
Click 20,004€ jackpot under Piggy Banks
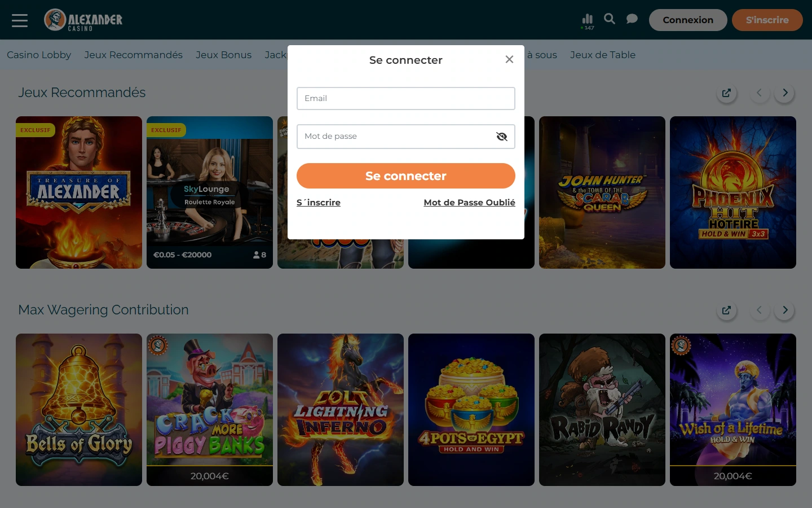pyautogui.click(x=210, y=476)
